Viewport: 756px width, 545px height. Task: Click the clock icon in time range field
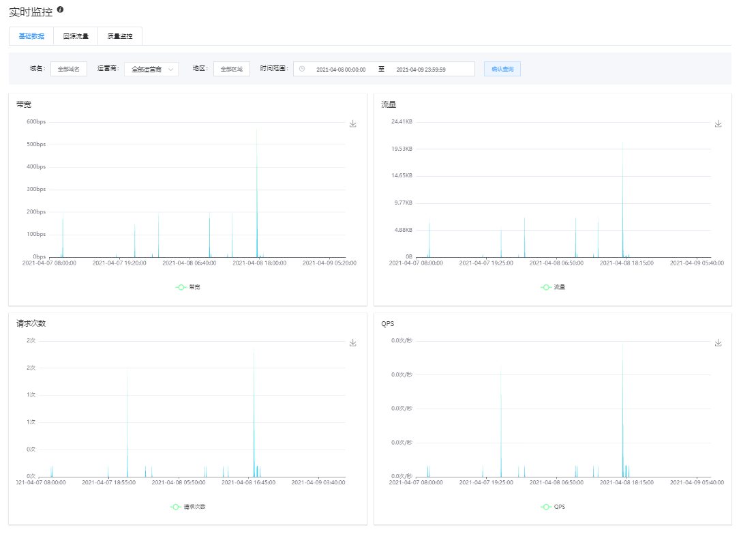302,69
